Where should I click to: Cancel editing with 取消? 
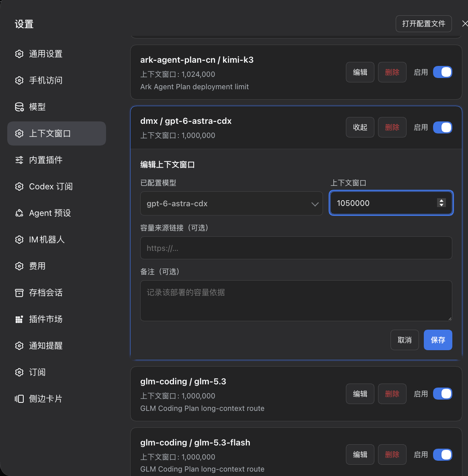click(405, 340)
